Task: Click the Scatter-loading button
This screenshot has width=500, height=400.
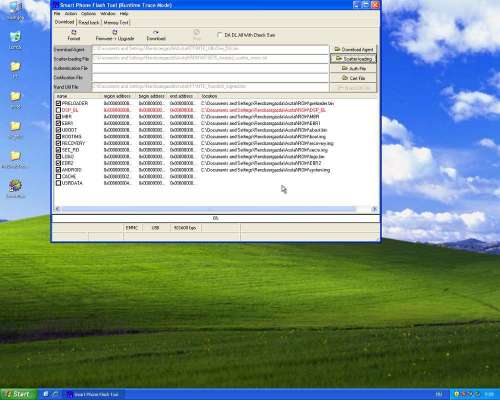Action: 353,59
